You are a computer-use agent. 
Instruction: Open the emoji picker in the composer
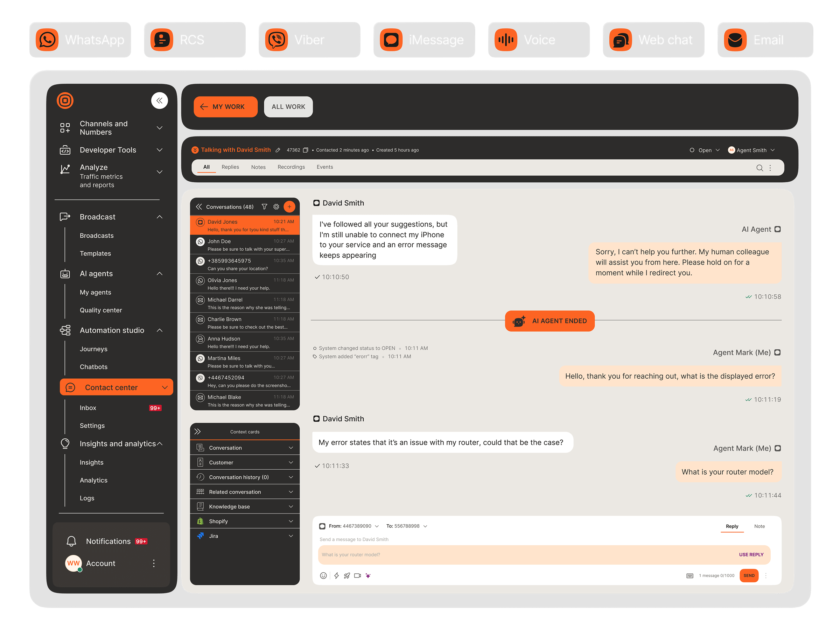[323, 575]
